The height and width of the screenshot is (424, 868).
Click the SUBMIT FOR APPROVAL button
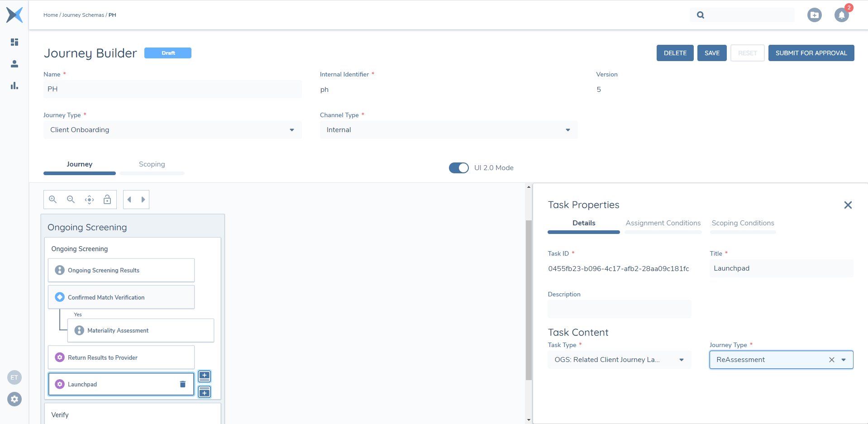coord(811,53)
